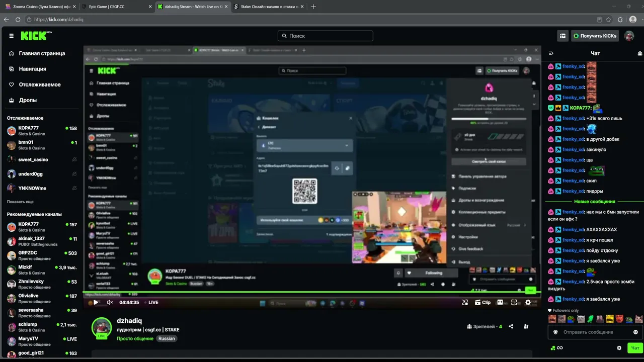Open the user profile avatar menu
The width and height of the screenshot is (644, 362).
tap(629, 36)
